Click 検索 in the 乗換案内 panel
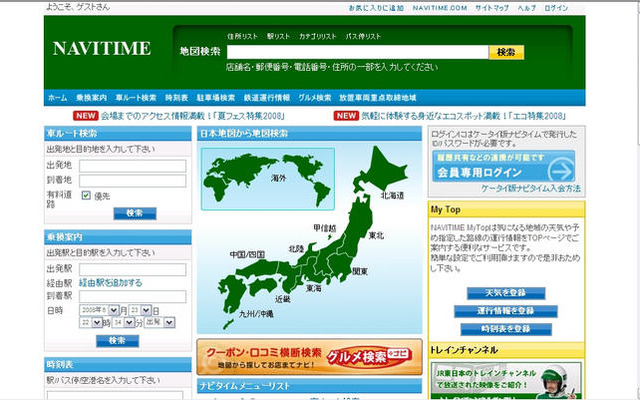 (x=117, y=341)
